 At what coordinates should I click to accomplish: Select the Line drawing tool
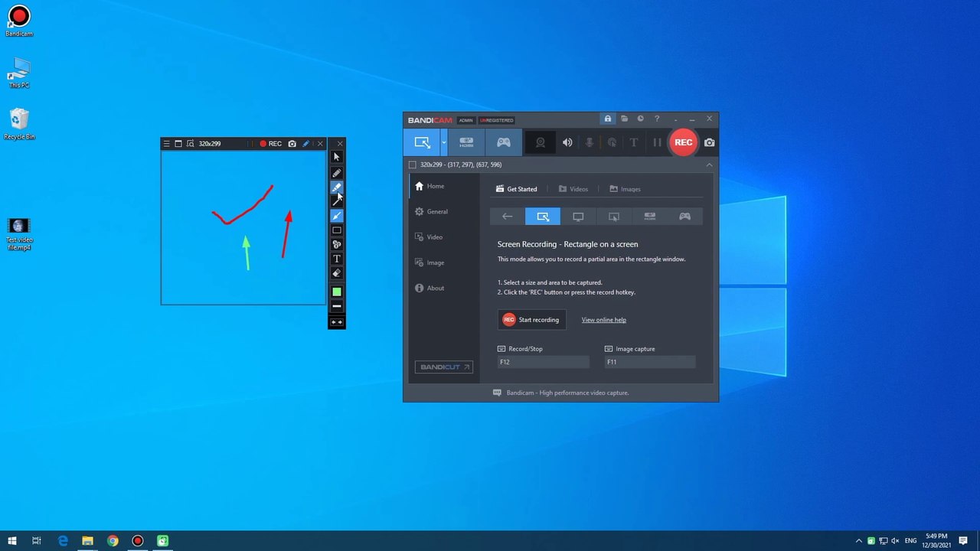tap(336, 201)
